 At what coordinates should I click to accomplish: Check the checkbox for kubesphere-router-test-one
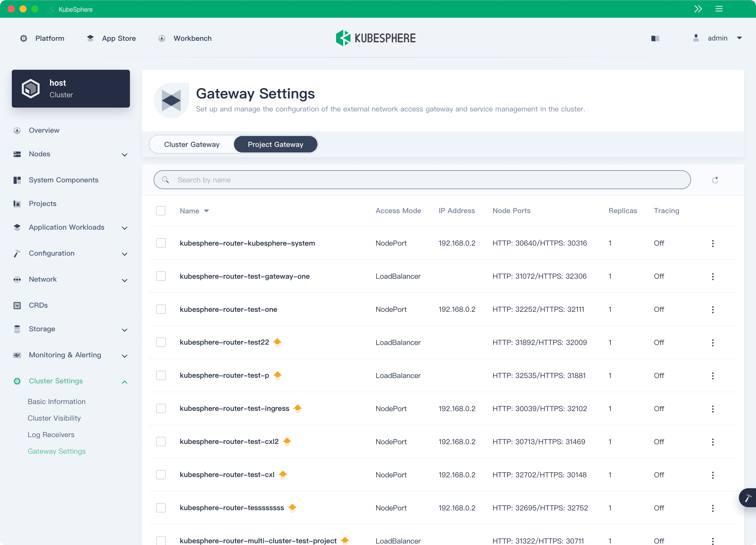161,309
